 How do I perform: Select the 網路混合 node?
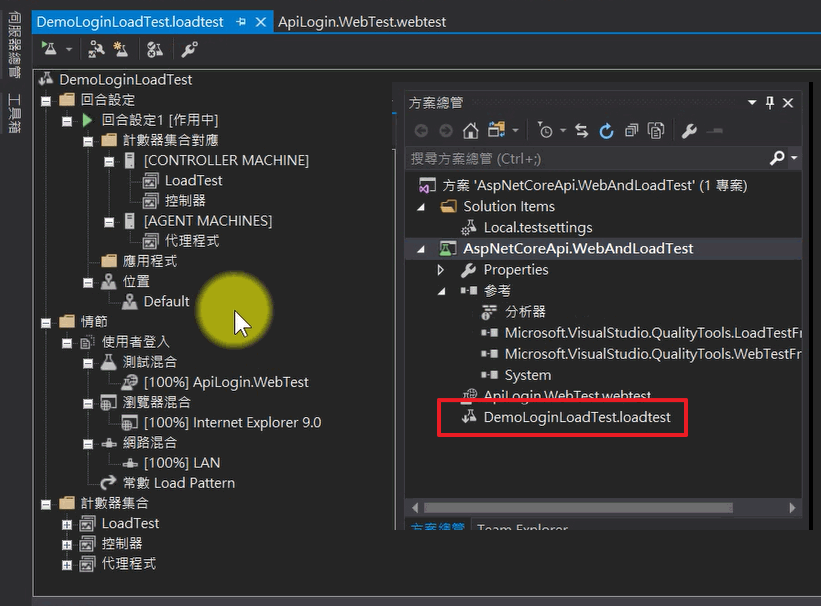(150, 443)
